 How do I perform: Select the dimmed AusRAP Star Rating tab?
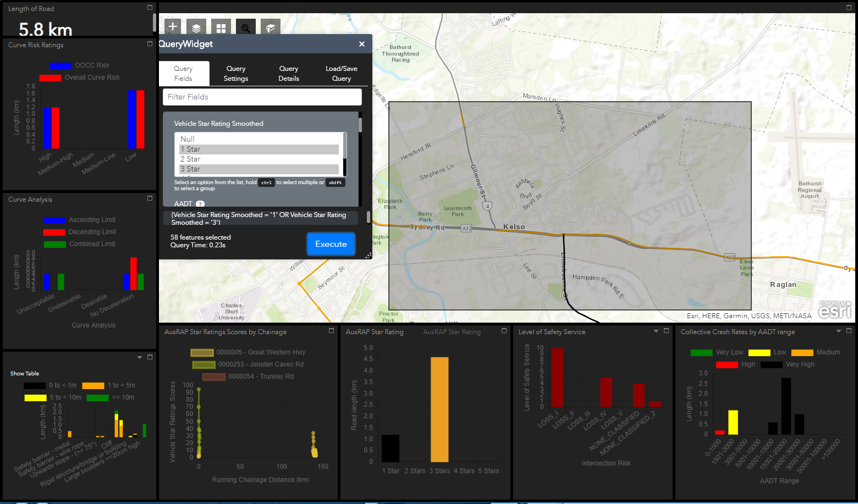[452, 332]
